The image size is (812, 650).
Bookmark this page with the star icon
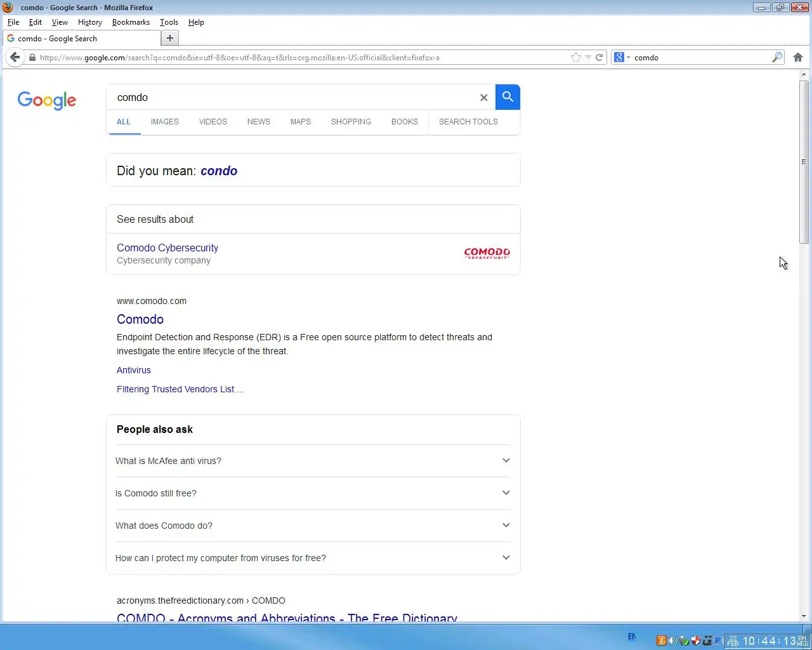point(575,57)
